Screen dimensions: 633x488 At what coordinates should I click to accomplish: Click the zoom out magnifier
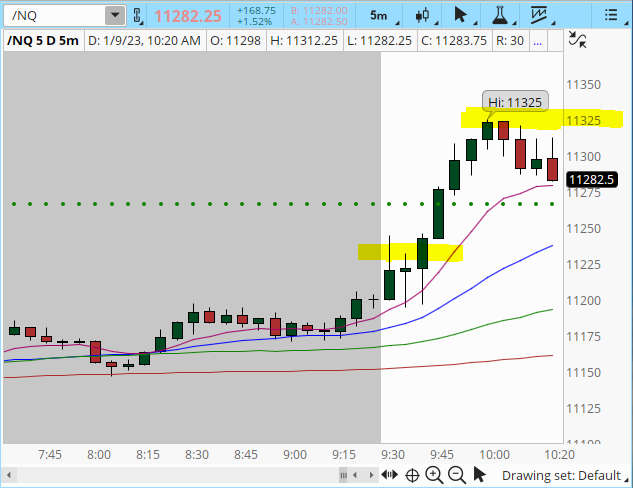pyautogui.click(x=456, y=475)
